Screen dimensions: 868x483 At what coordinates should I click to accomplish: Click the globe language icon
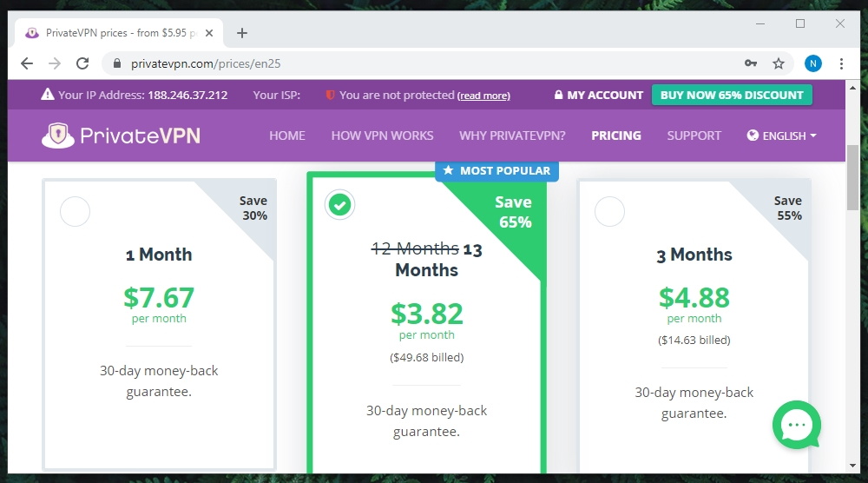coord(753,136)
